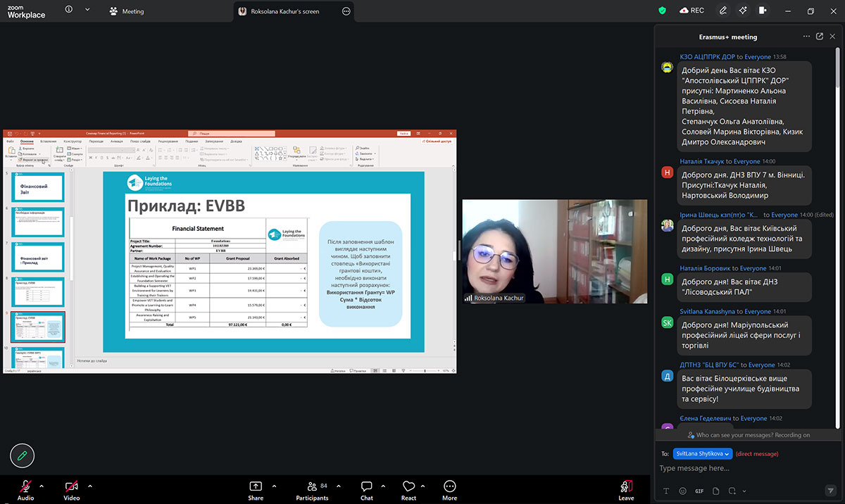Open the recipient dropdown showing SvitLana Shytikova
The width and height of the screenshot is (845, 504).
click(703, 454)
